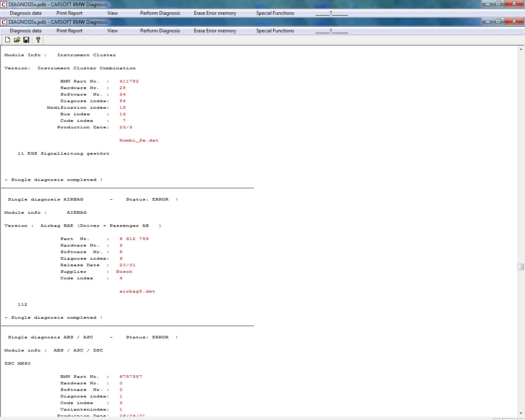The height and width of the screenshot is (420, 525).
Task: Open Special Functions in the lower menu bar
Action: pyautogui.click(x=275, y=31)
